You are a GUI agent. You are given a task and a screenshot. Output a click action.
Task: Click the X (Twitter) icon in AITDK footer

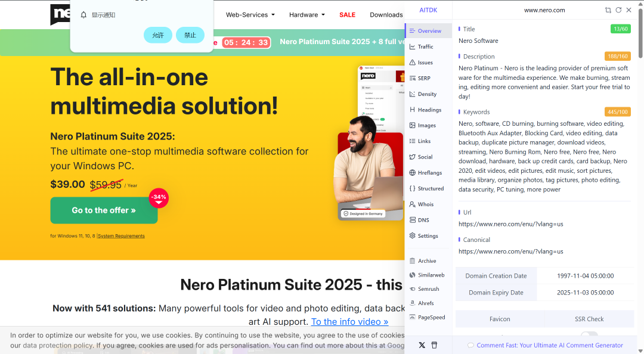click(x=422, y=345)
